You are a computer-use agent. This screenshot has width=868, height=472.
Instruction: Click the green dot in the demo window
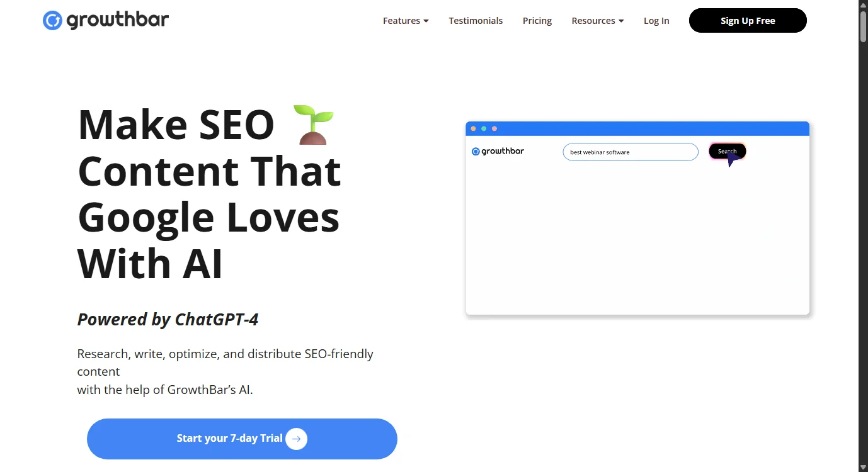tap(484, 128)
